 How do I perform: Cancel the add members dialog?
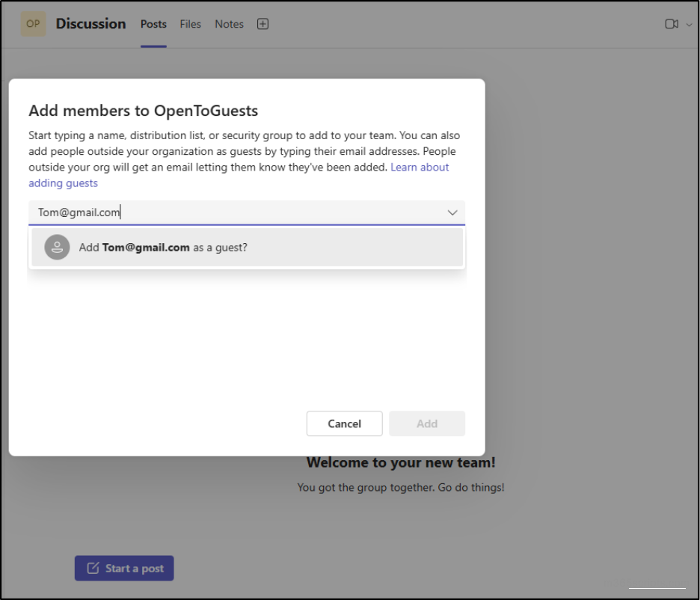click(344, 423)
